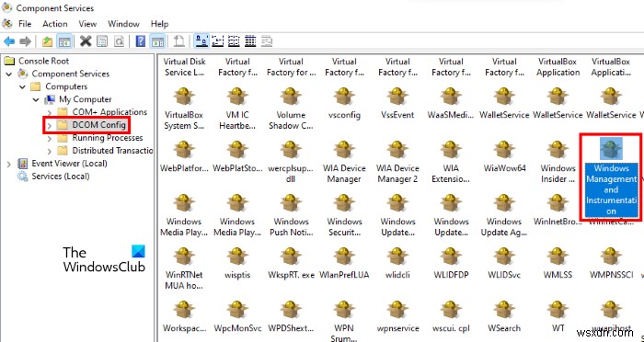644x342 pixels.
Task: Expand the DCOM Config folder
Action: [50, 125]
